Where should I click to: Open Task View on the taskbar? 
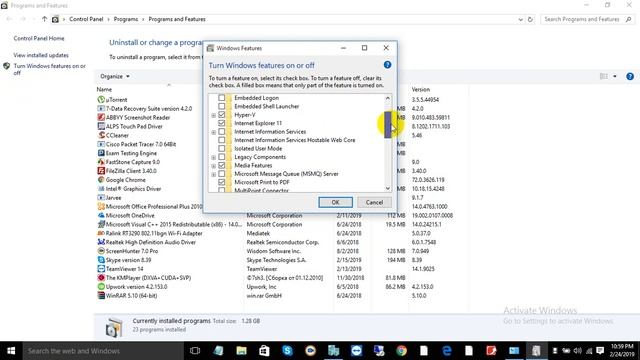point(195,351)
